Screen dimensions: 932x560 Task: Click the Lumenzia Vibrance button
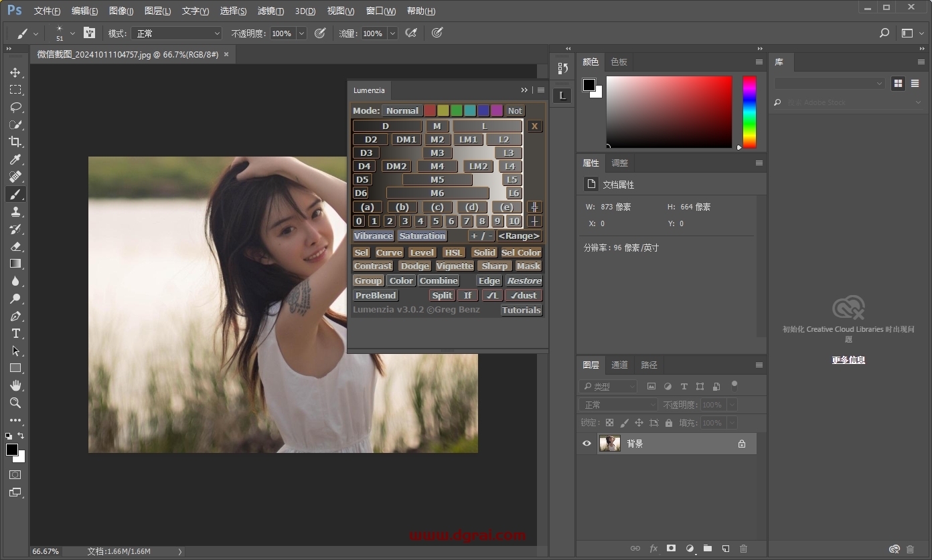tap(374, 236)
